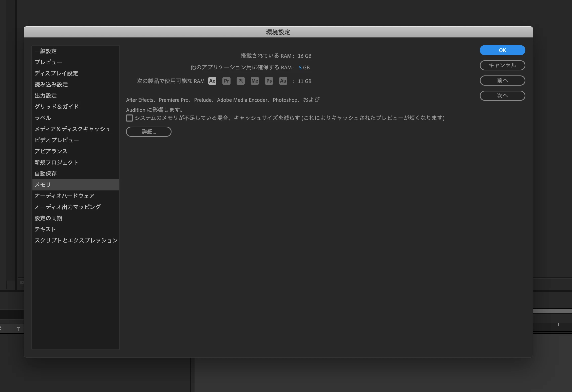Enable reduce cache size when memory low checkbox
This screenshot has height=392, width=572.
129,118
